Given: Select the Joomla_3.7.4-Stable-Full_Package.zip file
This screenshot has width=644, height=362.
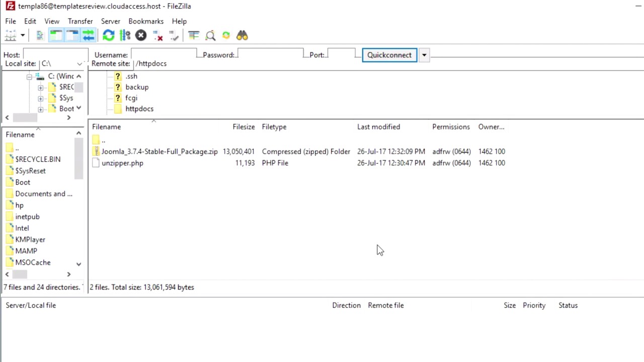Looking at the screenshot, I should [159, 151].
